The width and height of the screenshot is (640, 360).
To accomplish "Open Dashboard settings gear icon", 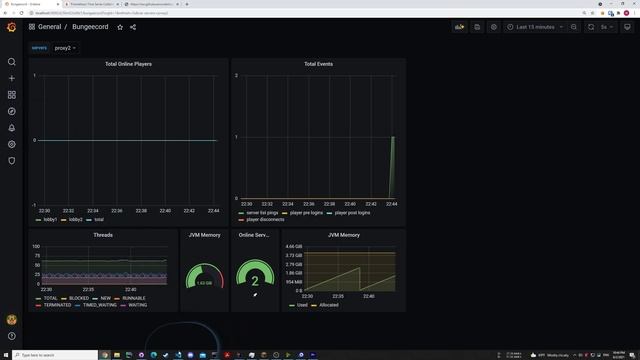I will [493, 27].
